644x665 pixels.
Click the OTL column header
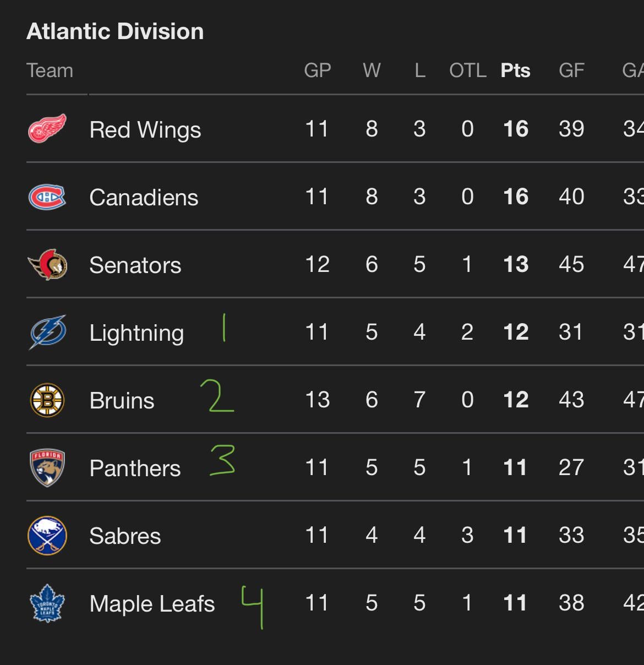pyautogui.click(x=468, y=70)
